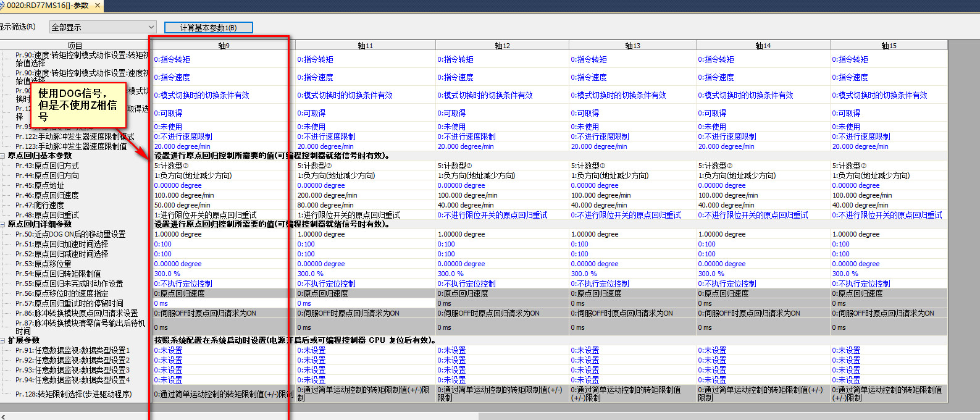Select Pr.44 原点回归方向 row label
Image resolution: width=980 pixels, height=420 pixels.
pos(48,175)
